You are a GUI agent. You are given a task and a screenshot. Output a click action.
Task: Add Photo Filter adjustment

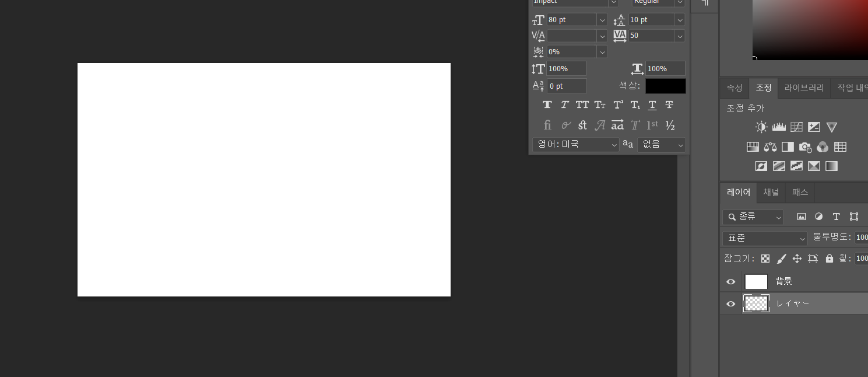[805, 146]
